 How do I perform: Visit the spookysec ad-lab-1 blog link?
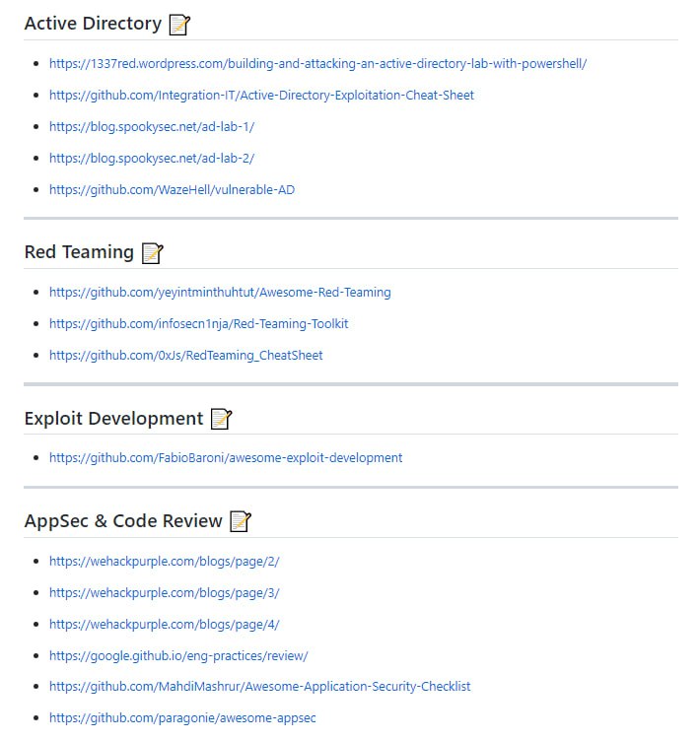pyautogui.click(x=152, y=127)
